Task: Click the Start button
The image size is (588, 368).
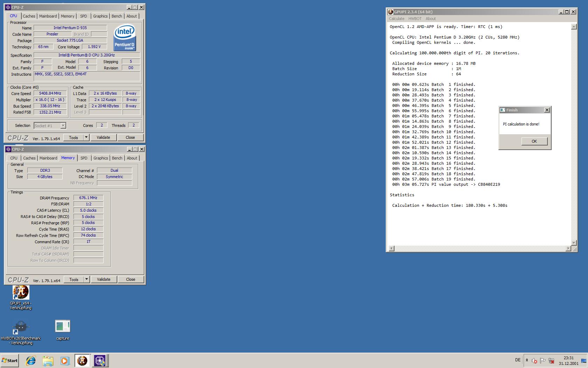Action: click(x=10, y=360)
